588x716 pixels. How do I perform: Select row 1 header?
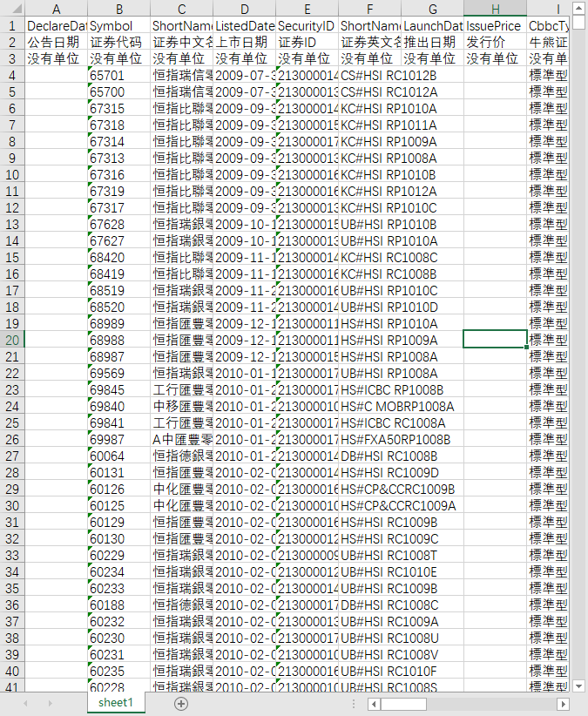click(x=12, y=25)
